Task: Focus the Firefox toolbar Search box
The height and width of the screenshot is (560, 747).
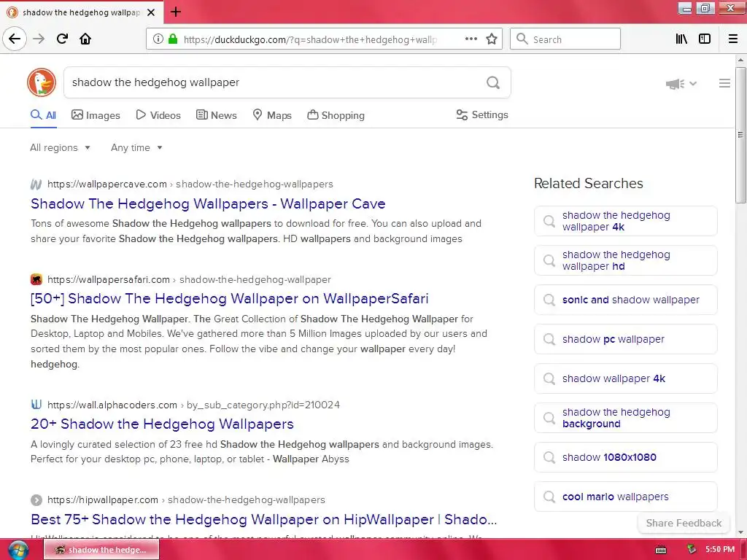Action: coord(565,39)
